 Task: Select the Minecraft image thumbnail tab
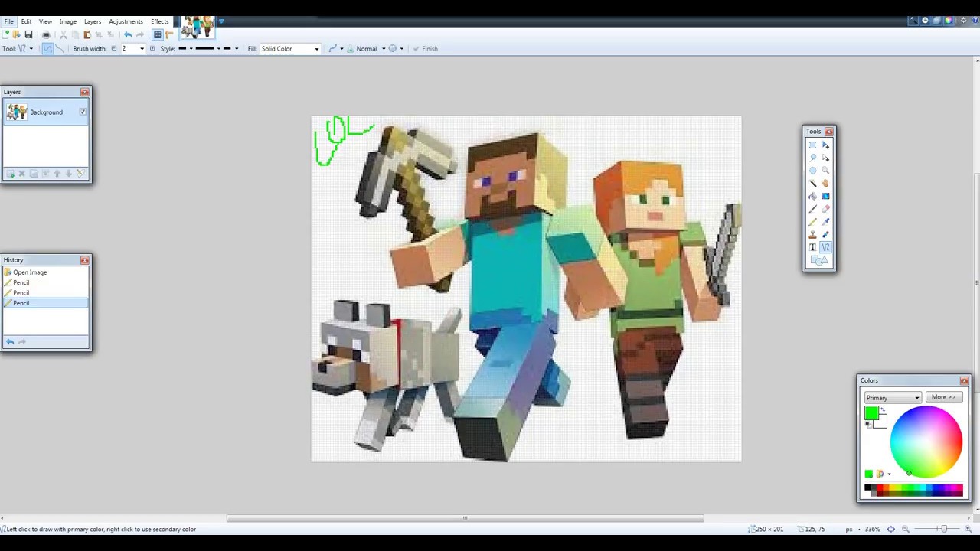coord(198,28)
